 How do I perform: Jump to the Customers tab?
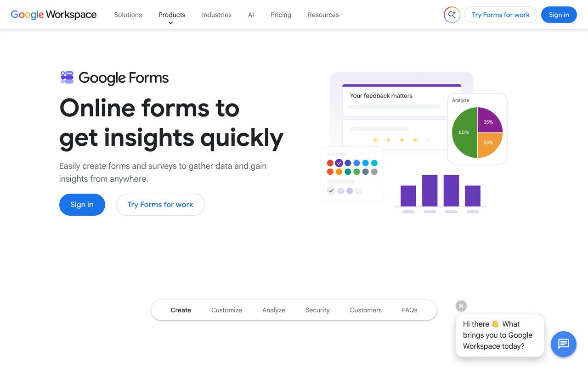point(366,310)
